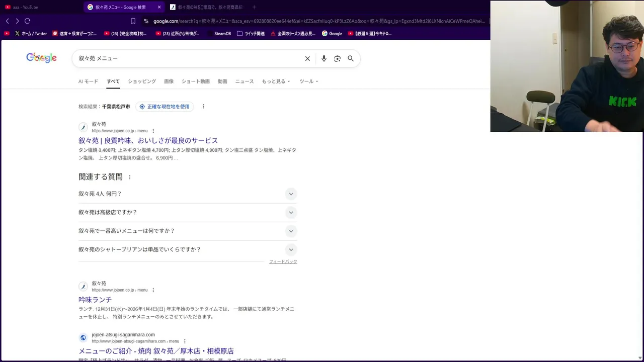Image resolution: width=644 pixels, height=362 pixels.
Task: Open the ショッピング results tab
Action: point(142,81)
